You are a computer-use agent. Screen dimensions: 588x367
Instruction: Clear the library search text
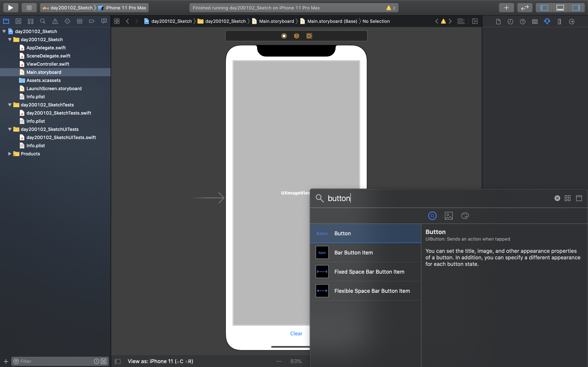pos(557,198)
